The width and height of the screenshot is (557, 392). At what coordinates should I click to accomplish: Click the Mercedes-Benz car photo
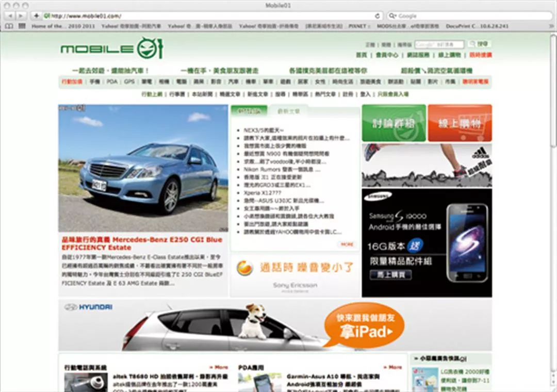tap(143, 168)
